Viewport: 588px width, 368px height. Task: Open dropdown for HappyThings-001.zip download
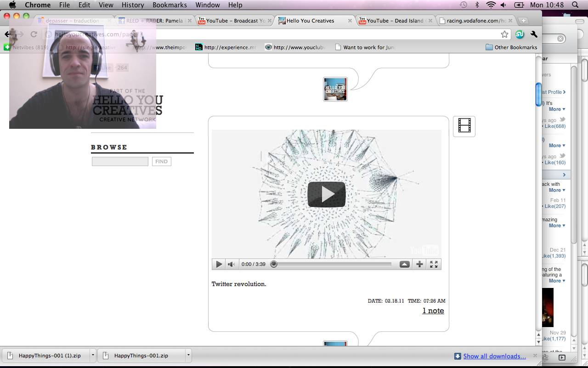click(188, 356)
